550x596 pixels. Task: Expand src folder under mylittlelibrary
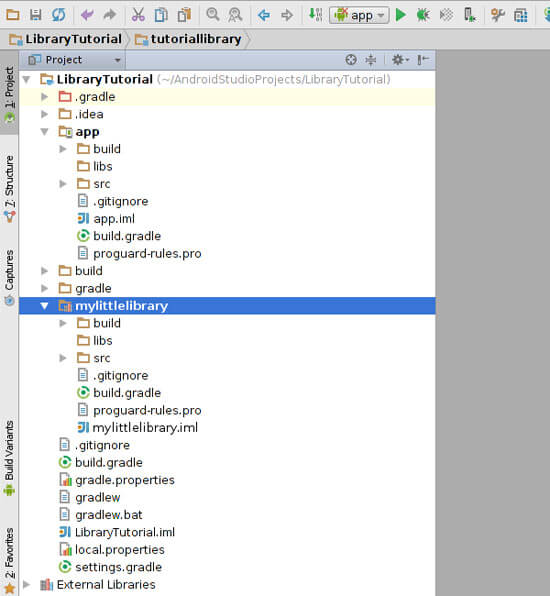click(x=63, y=358)
